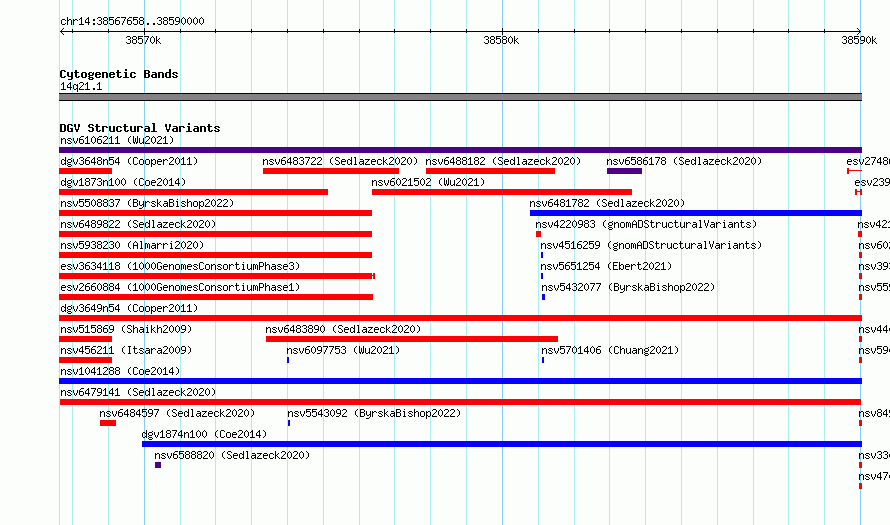The height and width of the screenshot is (525, 890).
Task: Select the long red nsv6479141 bar
Action: pyautogui.click(x=460, y=402)
